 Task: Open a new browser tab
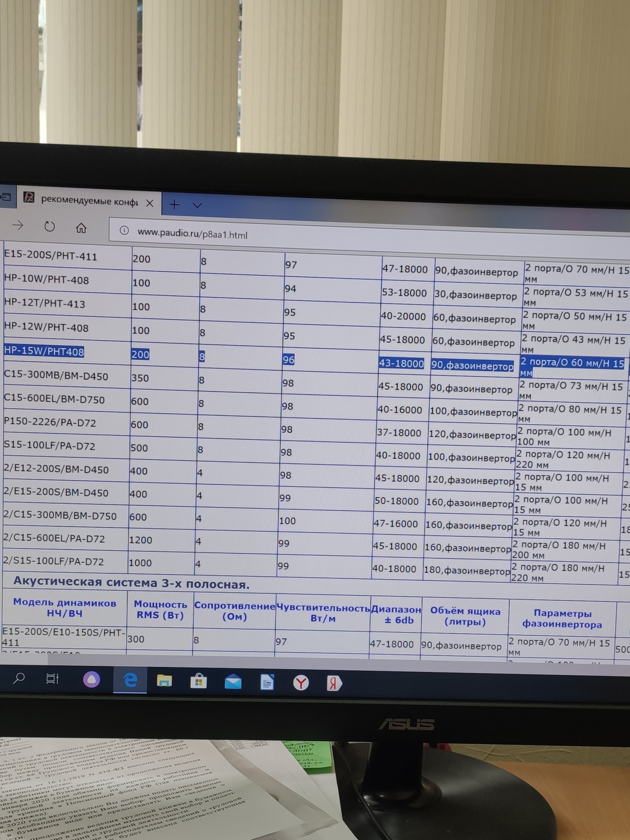(x=174, y=205)
